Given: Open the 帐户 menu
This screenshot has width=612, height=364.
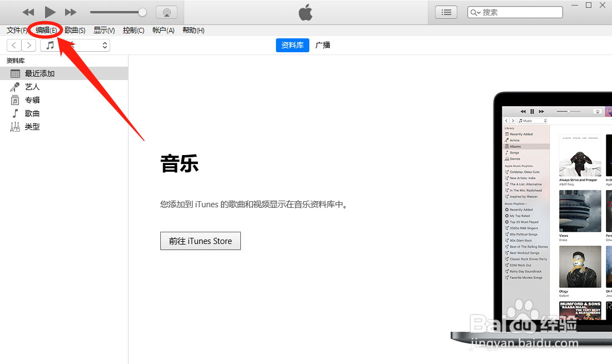Looking at the screenshot, I should pyautogui.click(x=162, y=30).
